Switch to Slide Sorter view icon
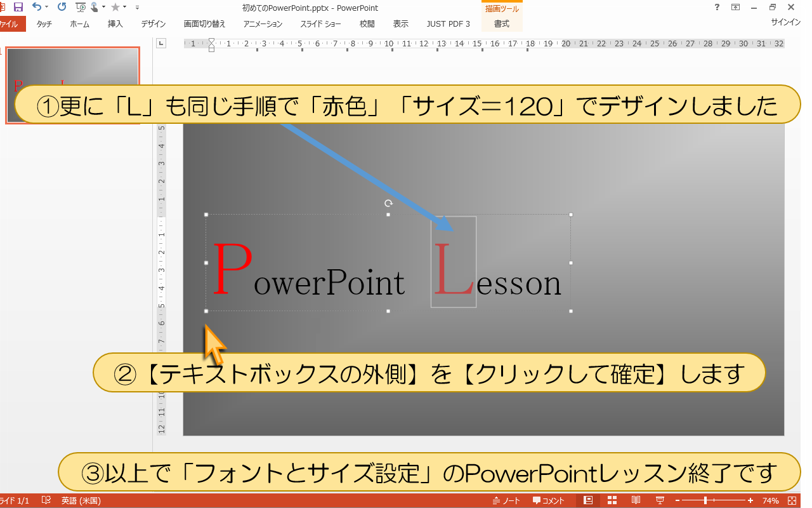Image resolution: width=812 pixels, height=508 pixels. click(612, 500)
